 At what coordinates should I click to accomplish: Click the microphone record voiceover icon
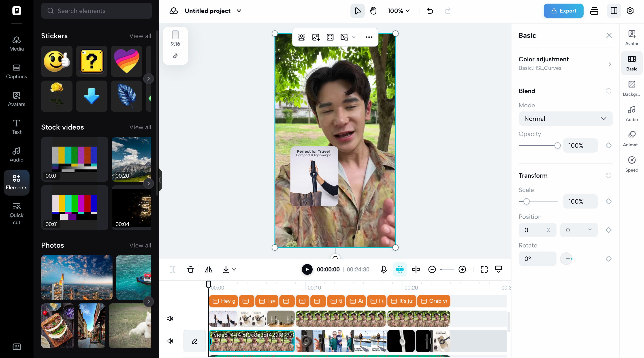coord(384,269)
